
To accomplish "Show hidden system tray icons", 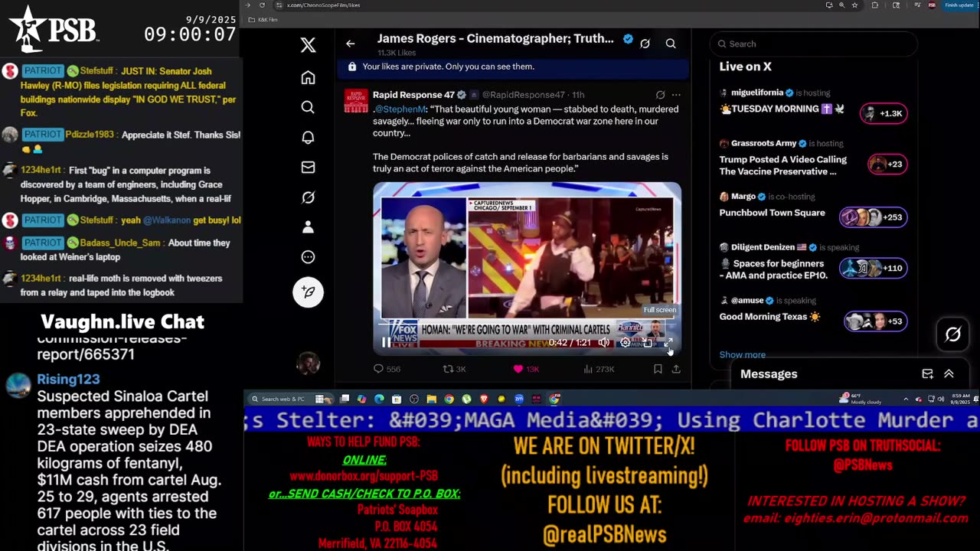I will pos(906,399).
